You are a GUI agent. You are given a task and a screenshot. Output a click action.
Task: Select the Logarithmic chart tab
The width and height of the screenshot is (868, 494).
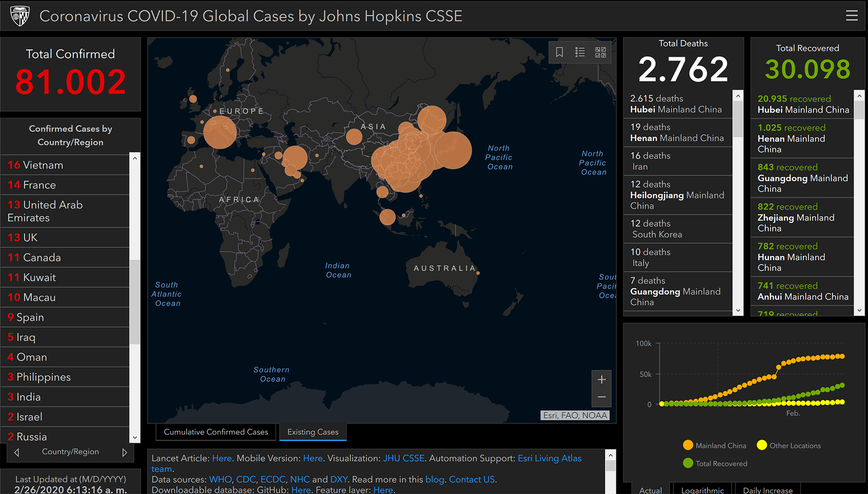point(703,489)
